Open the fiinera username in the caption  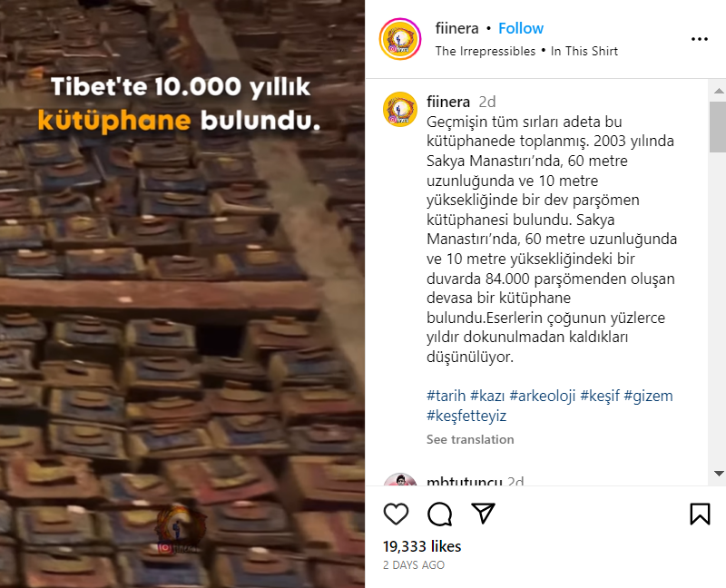click(x=448, y=102)
